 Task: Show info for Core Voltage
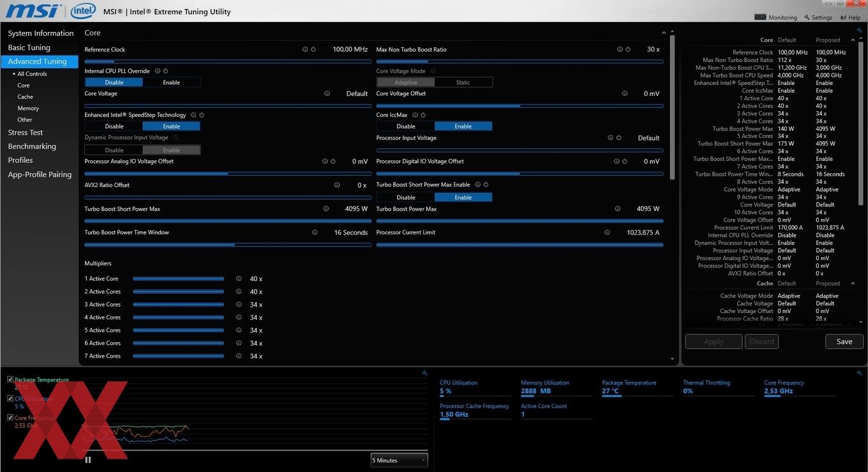[327, 93]
